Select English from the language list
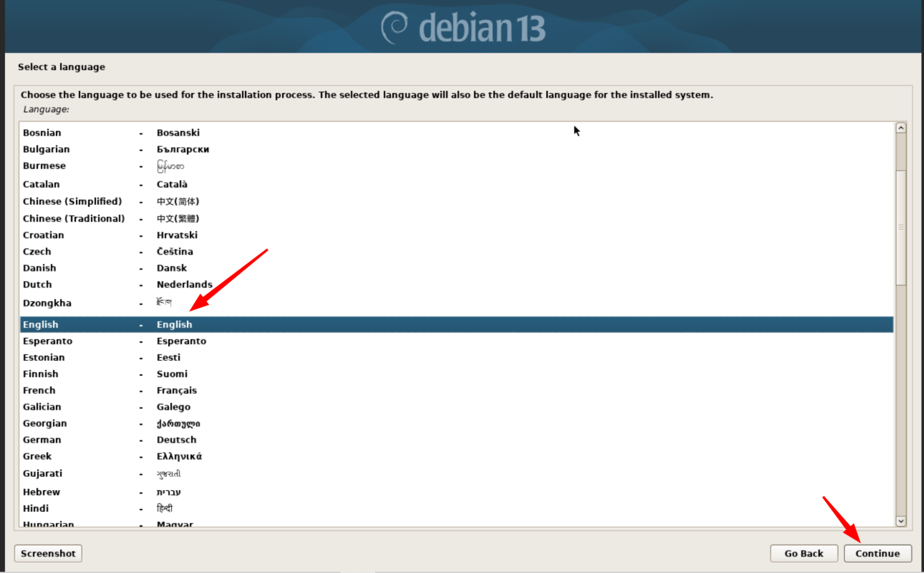The image size is (924, 573). click(x=456, y=324)
